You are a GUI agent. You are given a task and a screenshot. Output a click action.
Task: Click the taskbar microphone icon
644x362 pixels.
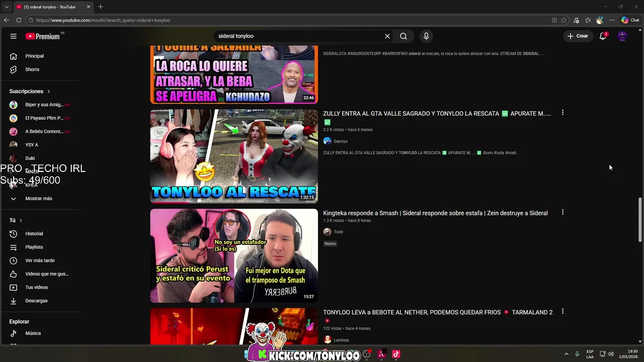point(577,354)
